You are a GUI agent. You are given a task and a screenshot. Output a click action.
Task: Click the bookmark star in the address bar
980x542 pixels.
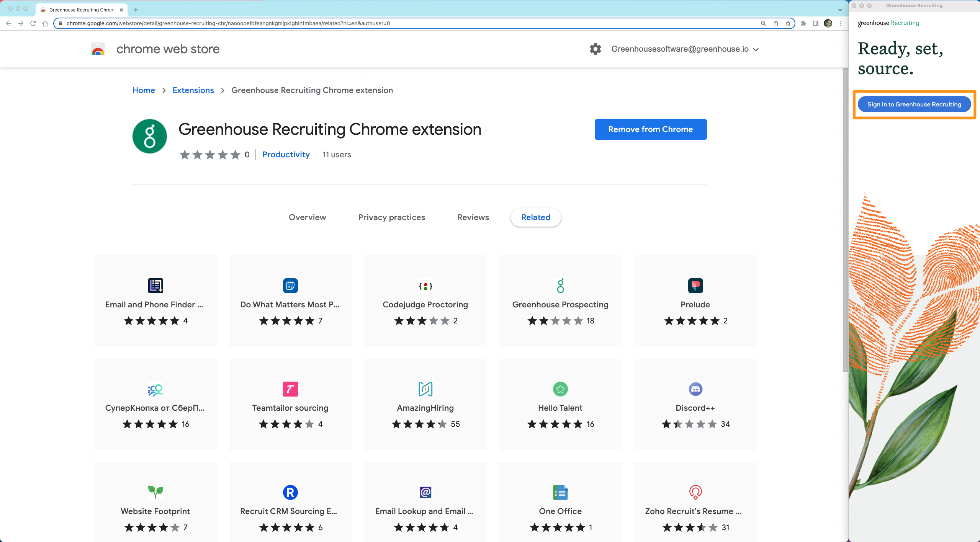[x=788, y=23]
